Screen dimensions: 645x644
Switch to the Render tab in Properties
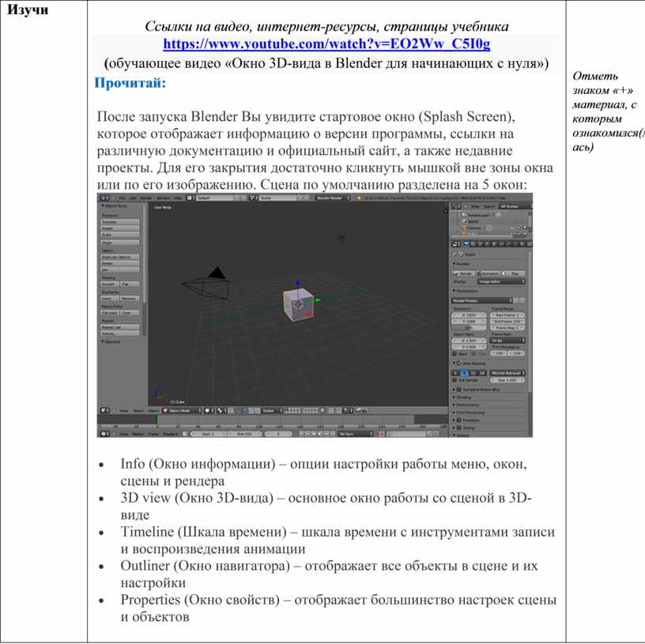coord(465,244)
